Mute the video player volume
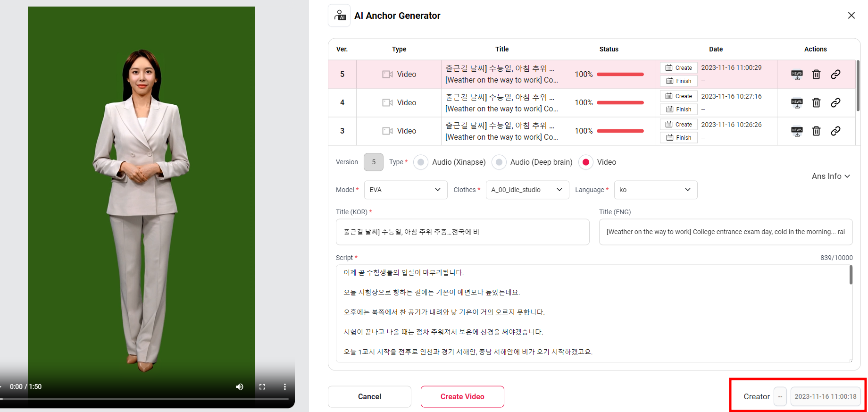The image size is (868, 412). (240, 387)
